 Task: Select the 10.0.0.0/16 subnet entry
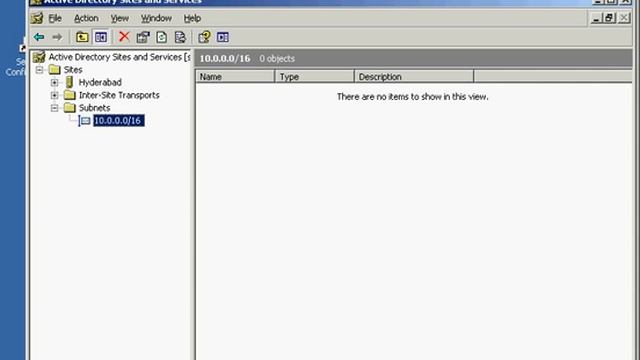[118, 120]
